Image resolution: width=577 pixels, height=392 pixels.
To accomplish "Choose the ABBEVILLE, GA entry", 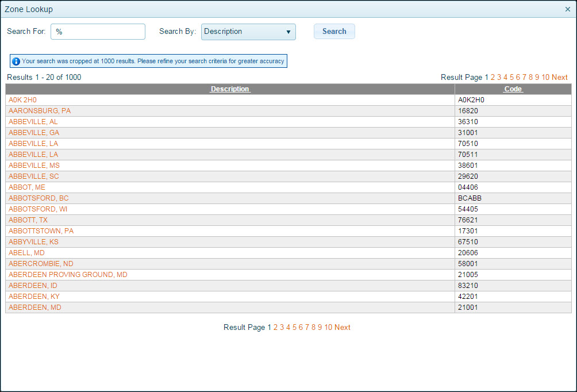I will pos(34,133).
